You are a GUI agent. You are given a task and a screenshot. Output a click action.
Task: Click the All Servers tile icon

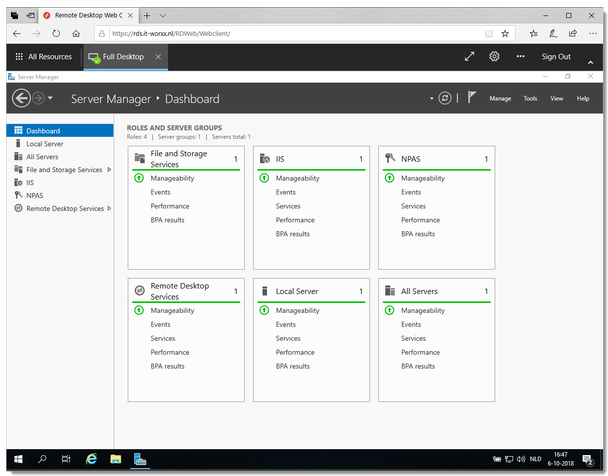pos(390,291)
